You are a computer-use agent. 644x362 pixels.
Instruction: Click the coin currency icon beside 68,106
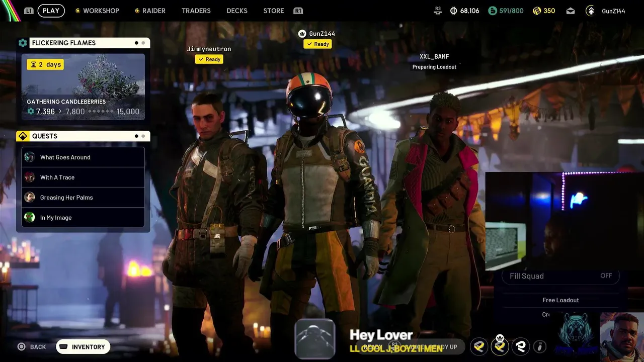[453, 11]
